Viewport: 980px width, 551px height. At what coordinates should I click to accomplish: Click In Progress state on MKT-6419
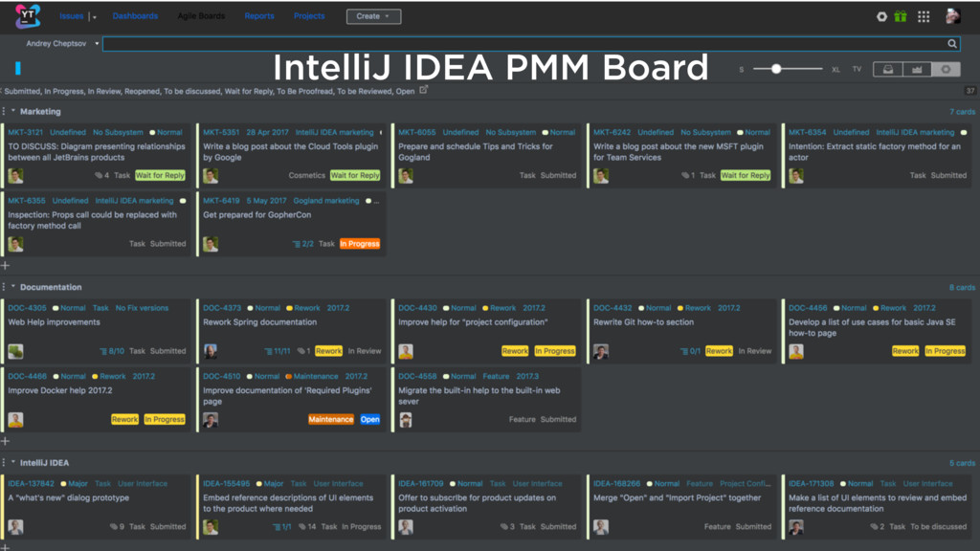pos(360,244)
